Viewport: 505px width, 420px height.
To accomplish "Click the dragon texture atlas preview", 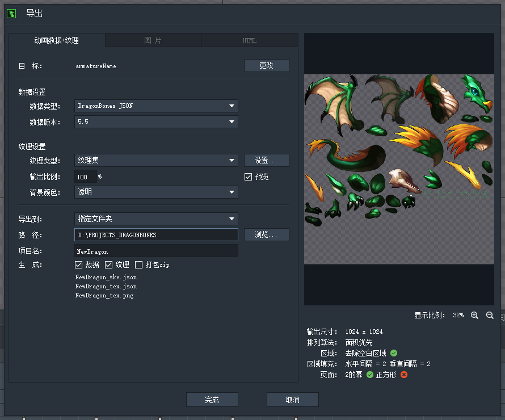I will point(399,169).
